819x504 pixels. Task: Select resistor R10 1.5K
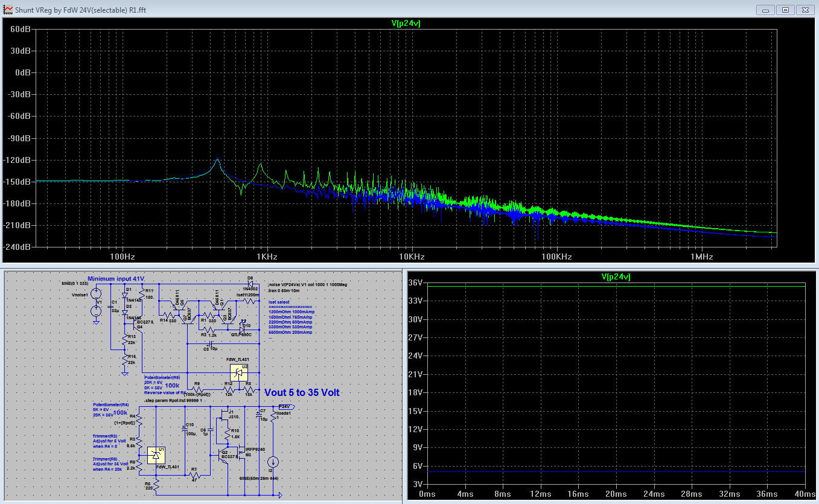click(x=228, y=434)
